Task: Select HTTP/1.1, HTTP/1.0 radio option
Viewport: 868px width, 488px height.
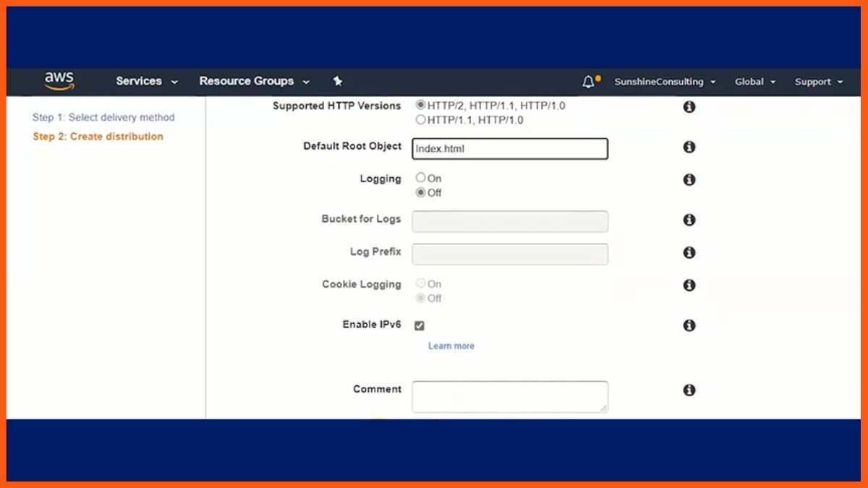Action: click(421, 120)
